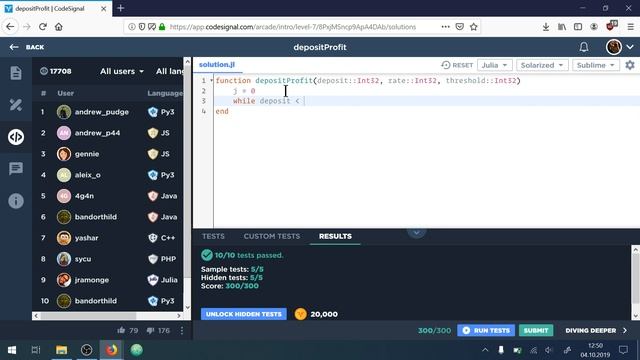Viewport: 640px width, 360px height.
Task: Click the SUBMIT button
Action: tap(536, 330)
